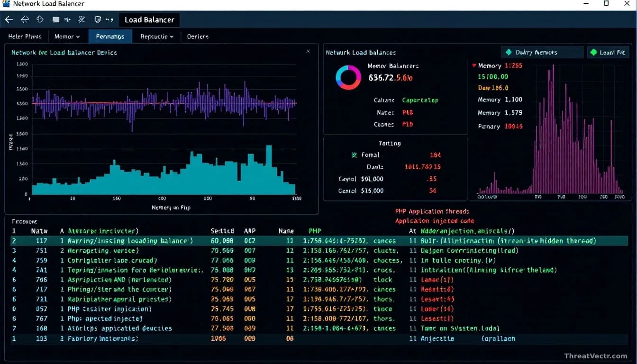This screenshot has width=637, height=364.
Task: Click the ANP column header
Action: 250,231
